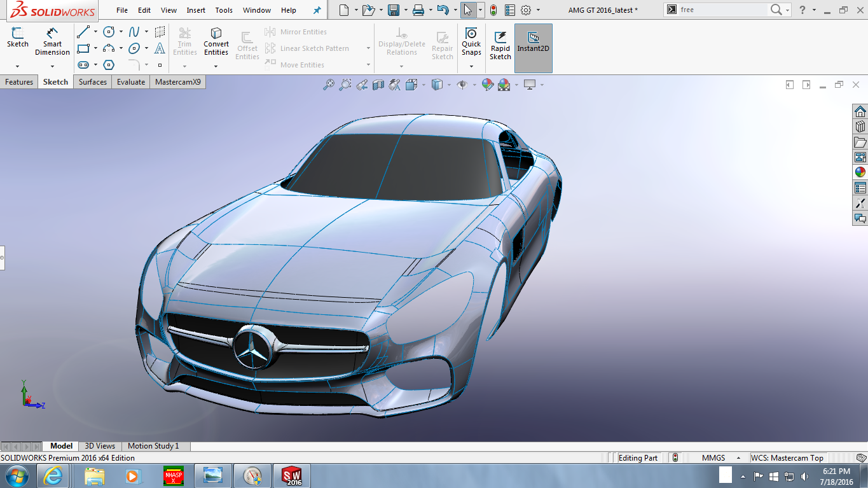The width and height of the screenshot is (868, 488).
Task: Toggle status bar rebuild indicator icon
Action: (x=675, y=457)
